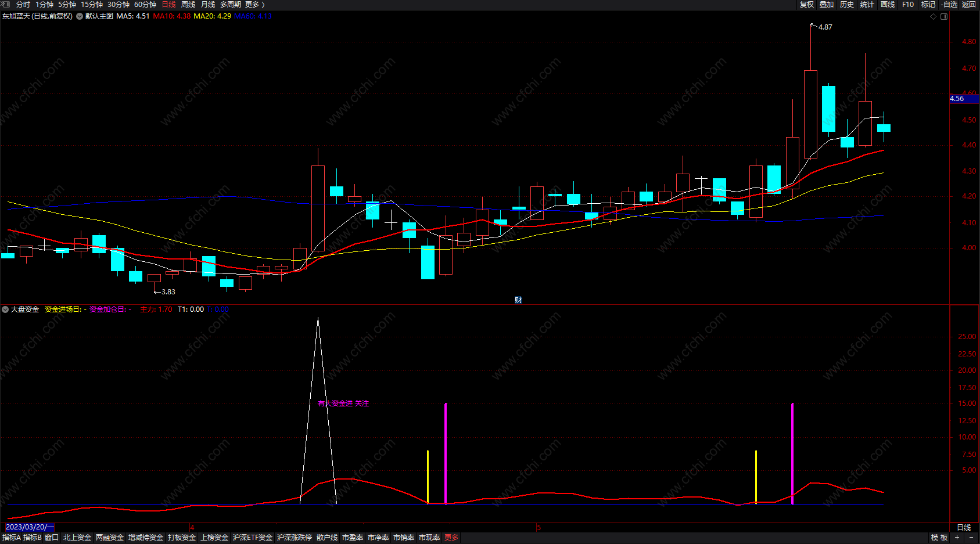Click the MA5: 4.51 readout

point(132,16)
